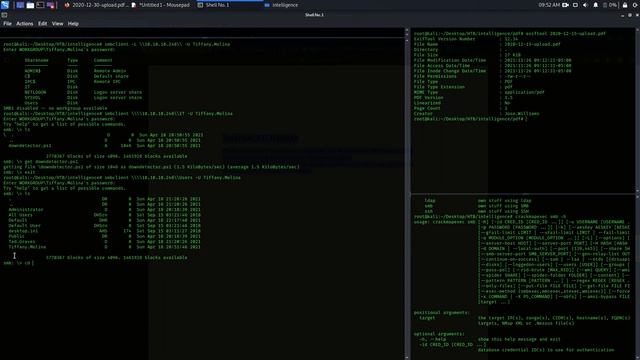Open the Edit menu
Screen dimensions: 640x360
(42, 24)
